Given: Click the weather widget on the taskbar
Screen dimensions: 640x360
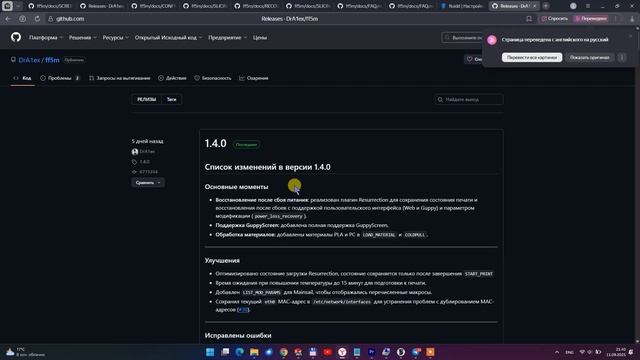Looking at the screenshot, I should coord(25,352).
